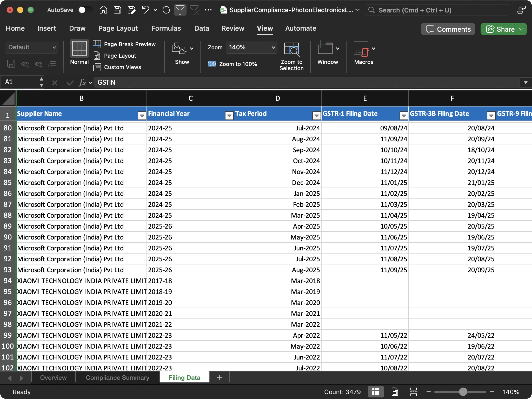Toggle the AutoSave switch
532x399 pixels.
click(x=85, y=10)
